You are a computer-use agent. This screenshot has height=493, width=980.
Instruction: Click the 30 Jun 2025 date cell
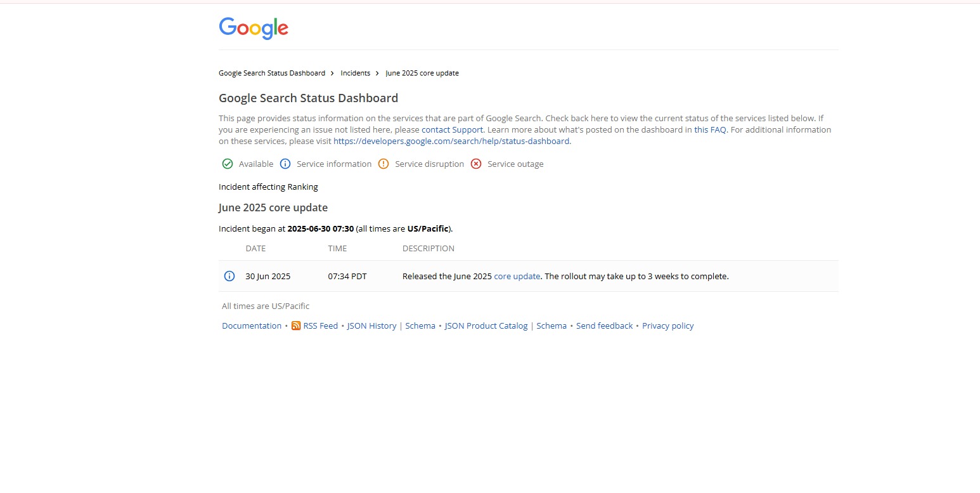(268, 276)
